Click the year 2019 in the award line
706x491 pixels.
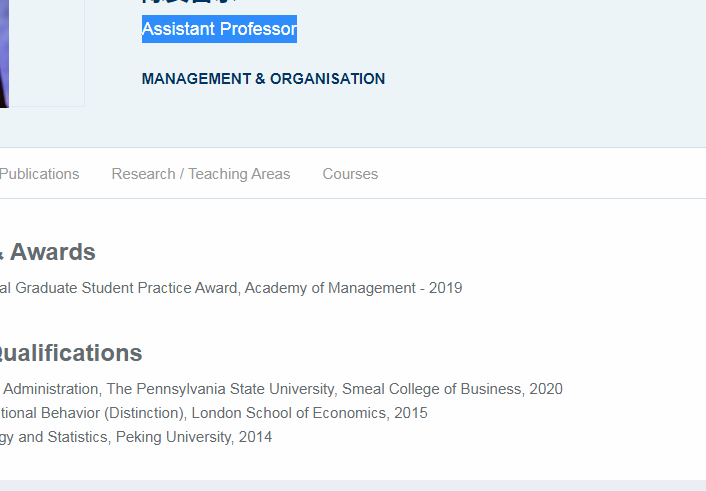pyautogui.click(x=446, y=288)
